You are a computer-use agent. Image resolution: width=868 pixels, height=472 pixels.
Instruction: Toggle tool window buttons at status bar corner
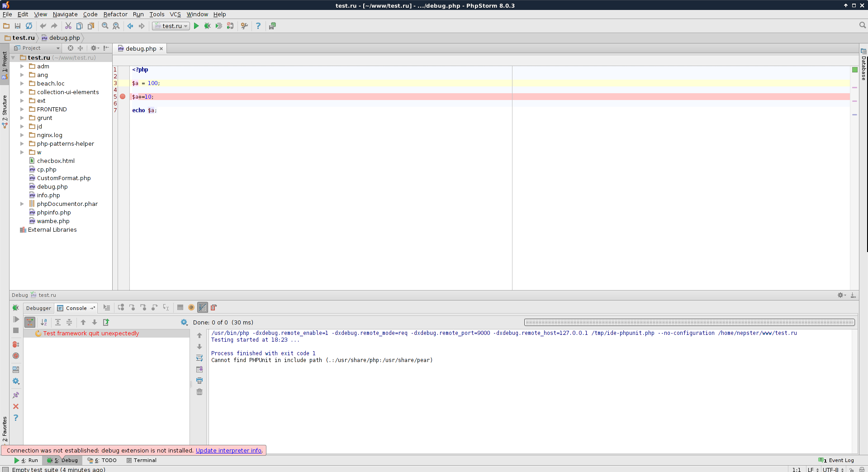click(x=5, y=469)
